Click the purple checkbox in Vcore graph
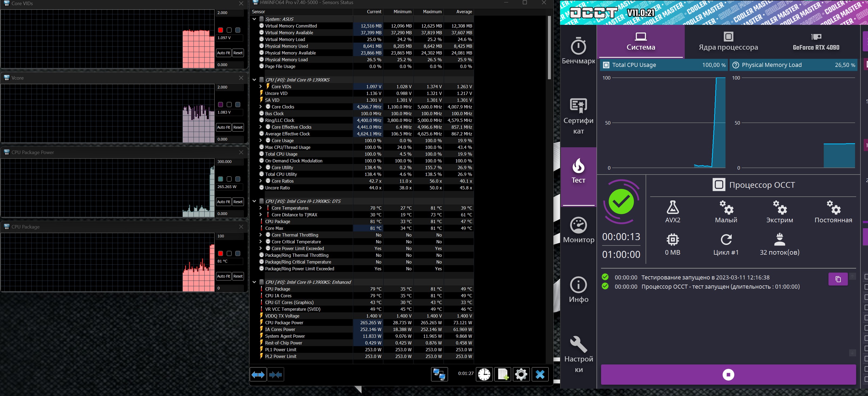 tap(220, 104)
